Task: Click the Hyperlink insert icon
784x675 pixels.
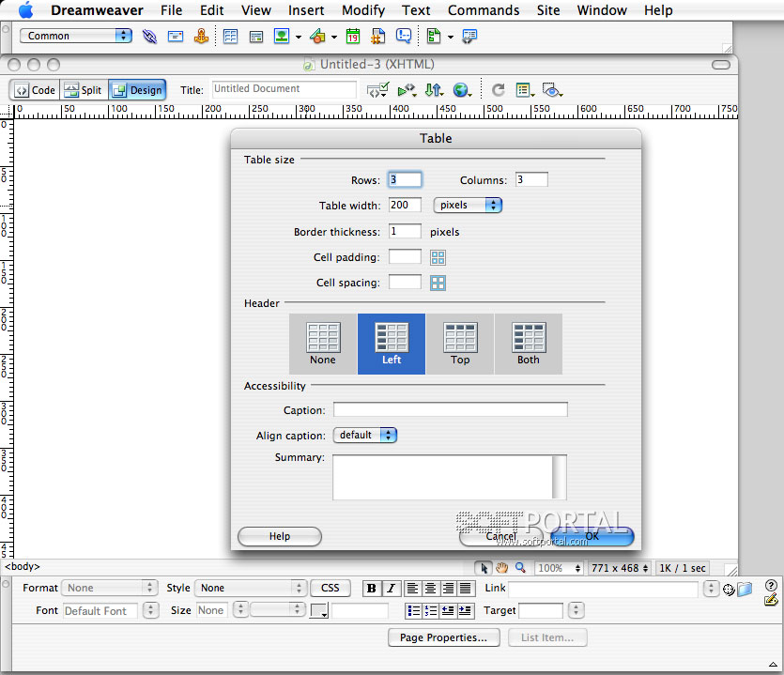Action: coord(149,37)
